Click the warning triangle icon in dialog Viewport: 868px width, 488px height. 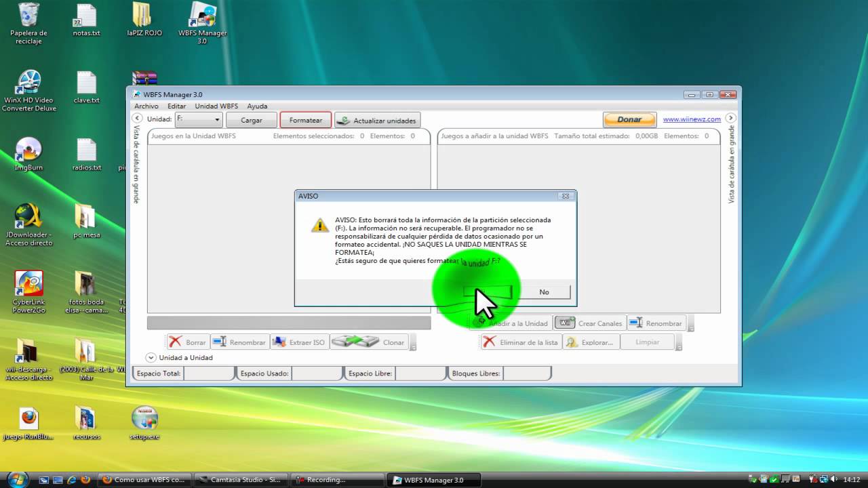click(x=319, y=225)
